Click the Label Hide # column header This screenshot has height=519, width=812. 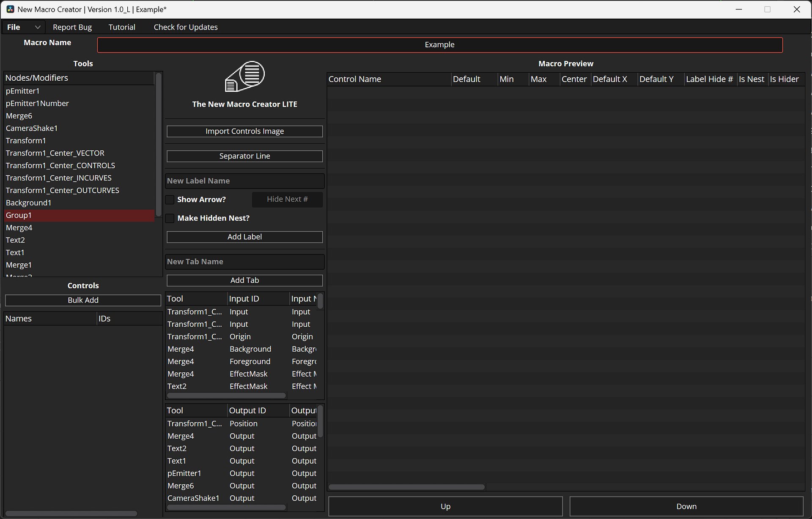click(711, 79)
